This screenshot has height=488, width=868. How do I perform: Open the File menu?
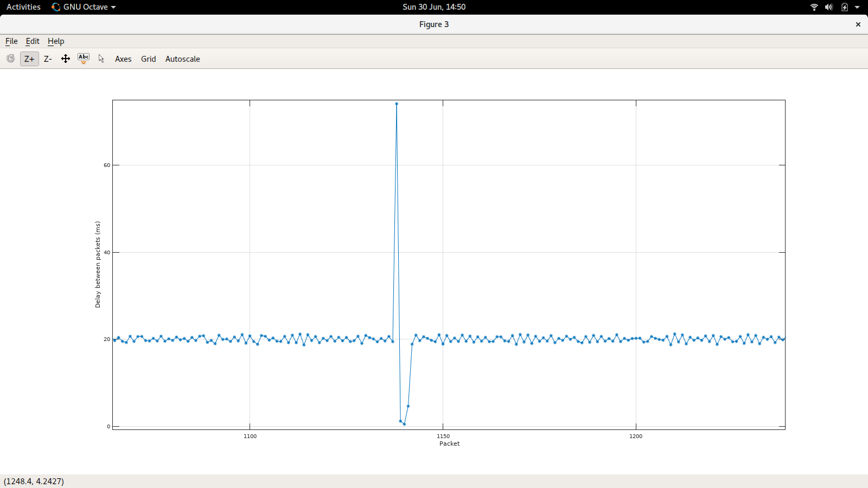11,41
